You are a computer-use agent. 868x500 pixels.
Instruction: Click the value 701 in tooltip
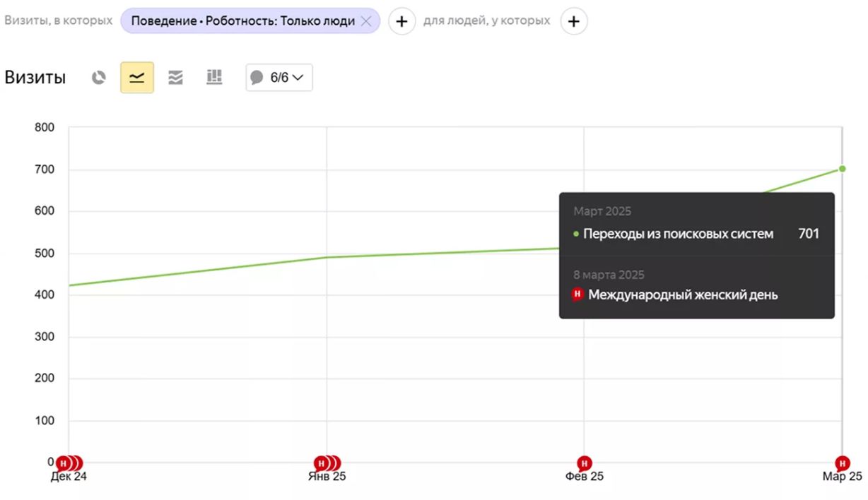(x=809, y=234)
